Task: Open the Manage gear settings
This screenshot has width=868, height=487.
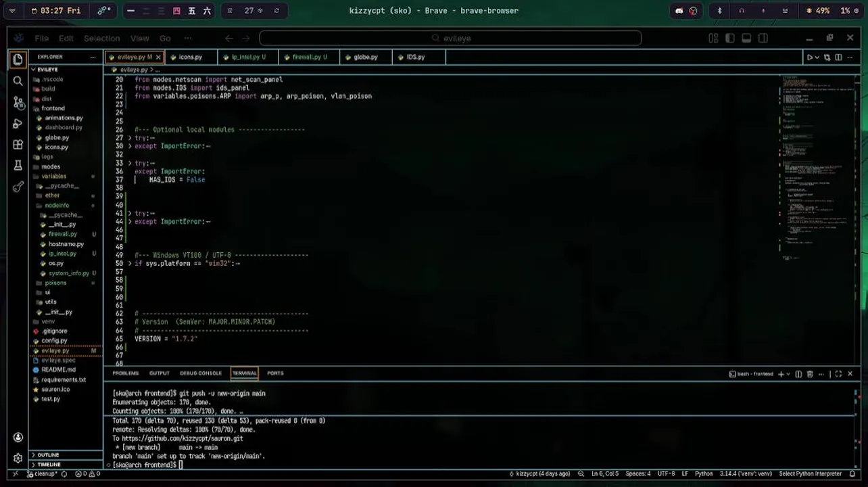Action: pos(18,458)
